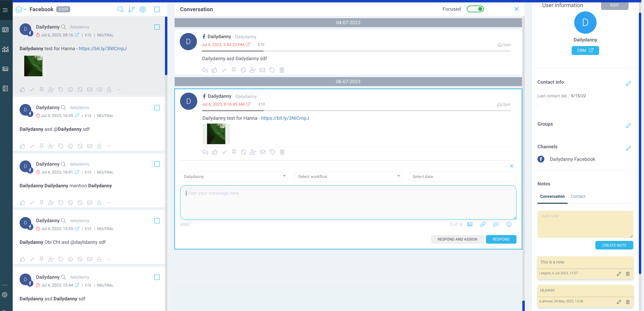Delete the 'This is a note' note
644x311 pixels.
(x=628, y=274)
